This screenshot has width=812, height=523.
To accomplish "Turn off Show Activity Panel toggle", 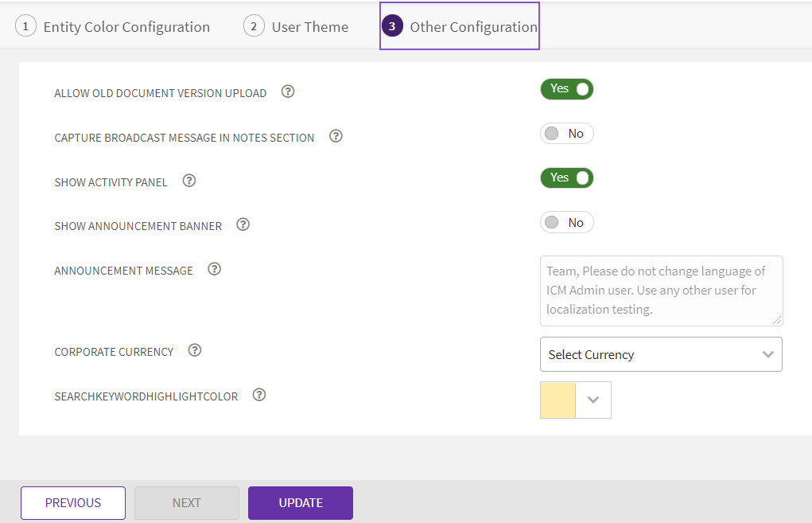I will (567, 178).
